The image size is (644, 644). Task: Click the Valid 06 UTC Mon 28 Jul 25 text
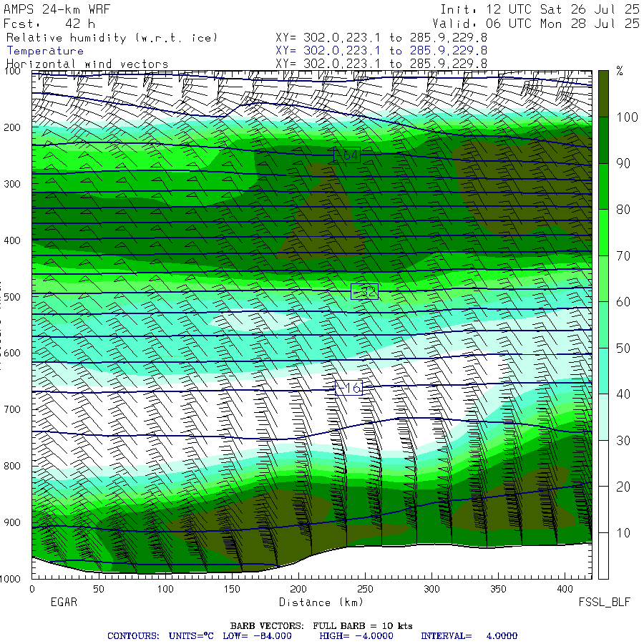536,24
